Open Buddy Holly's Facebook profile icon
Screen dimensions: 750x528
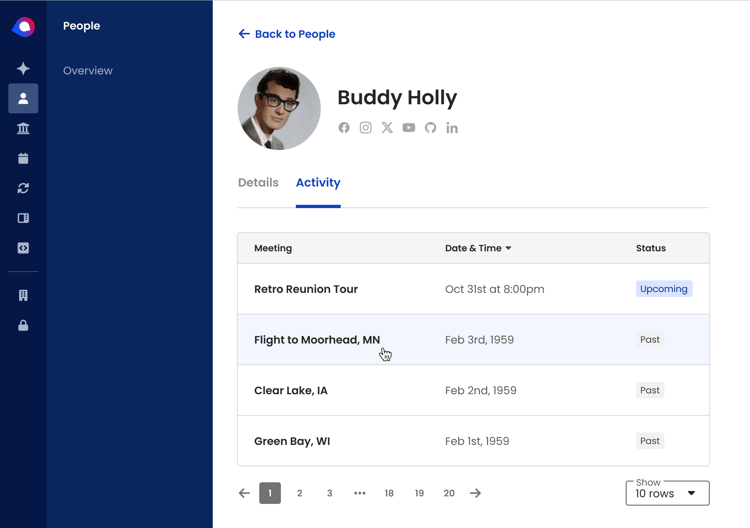point(344,128)
